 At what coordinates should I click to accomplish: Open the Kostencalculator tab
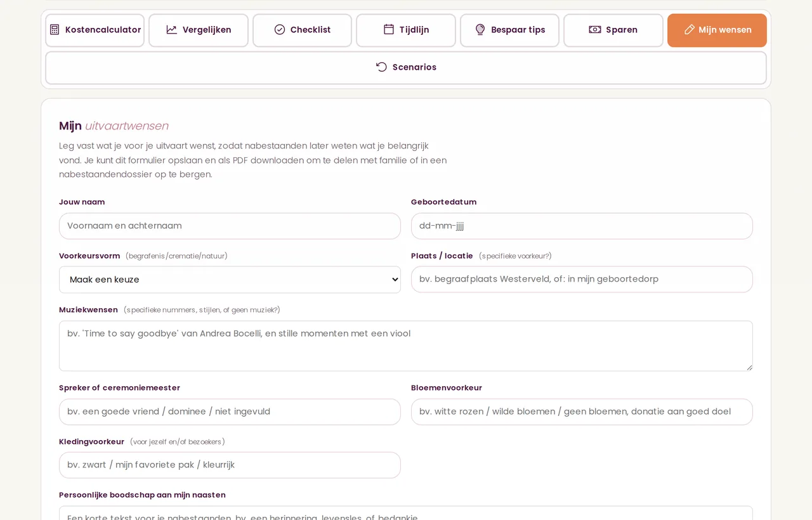[95, 30]
